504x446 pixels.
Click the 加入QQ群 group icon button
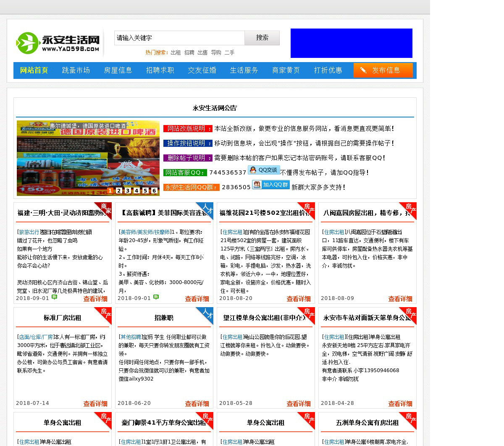coord(271,185)
